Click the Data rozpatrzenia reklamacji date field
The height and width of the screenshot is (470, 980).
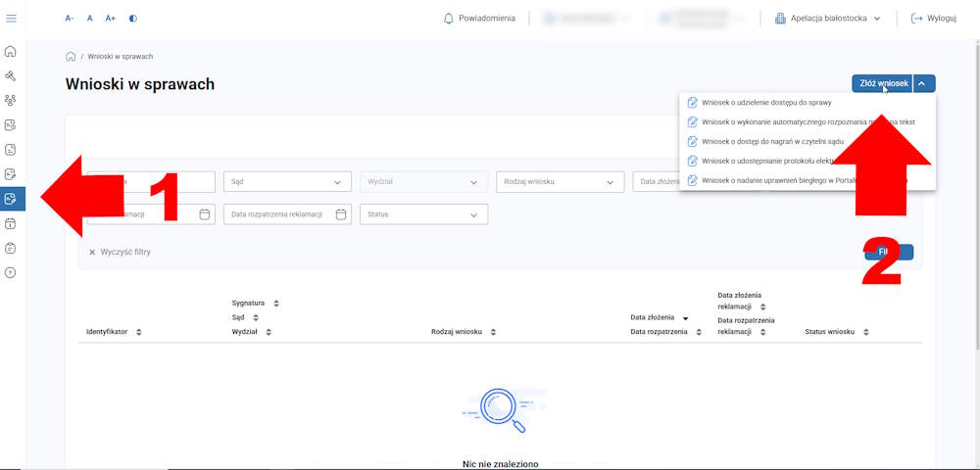[x=287, y=214]
